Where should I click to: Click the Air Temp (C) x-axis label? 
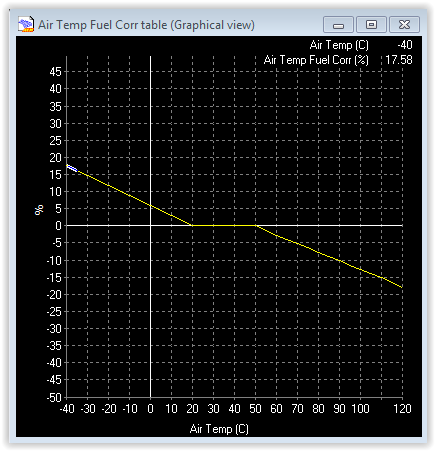tap(219, 429)
